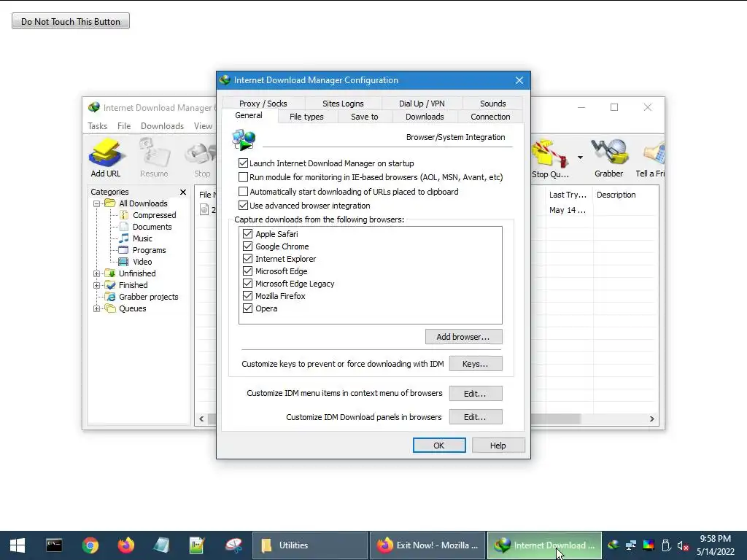
Task: Uncheck the Opera browser checkbox
Action: (247, 308)
